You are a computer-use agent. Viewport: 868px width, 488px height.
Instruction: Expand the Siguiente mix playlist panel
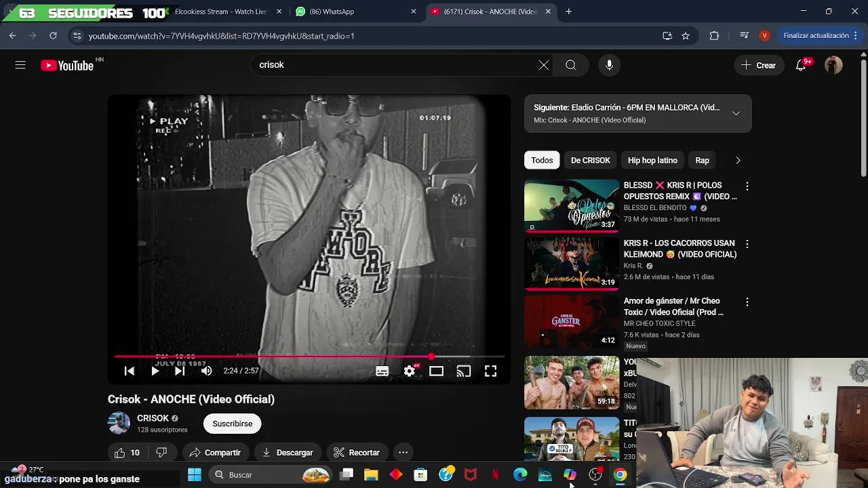tap(736, 113)
